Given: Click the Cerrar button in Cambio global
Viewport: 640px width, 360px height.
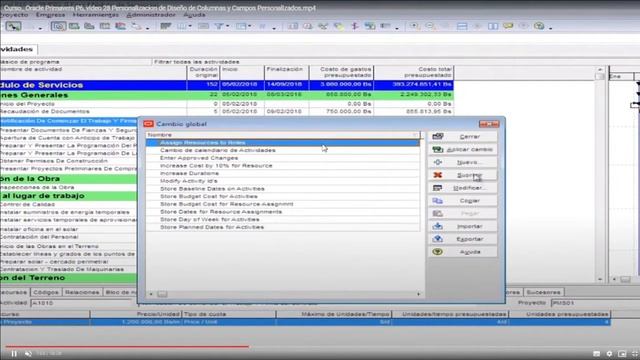Looking at the screenshot, I should [x=462, y=136].
